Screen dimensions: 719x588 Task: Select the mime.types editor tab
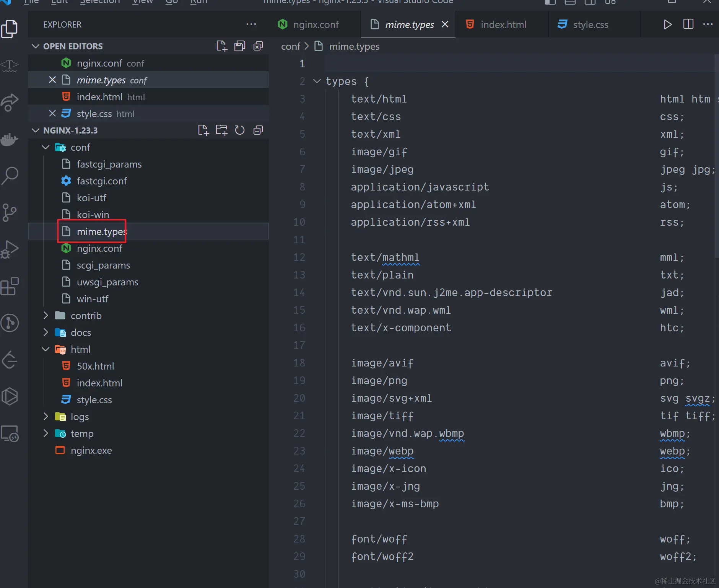click(408, 24)
